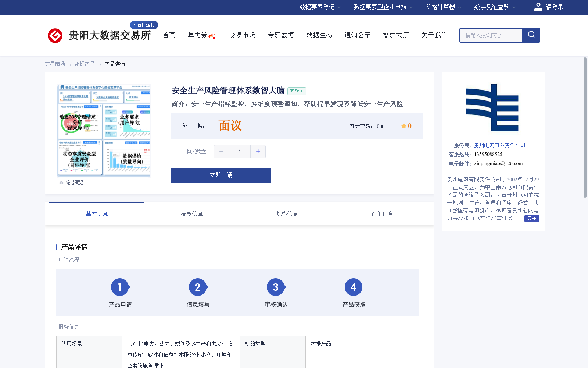Click email xinpingmiao@126.com

pos(498,164)
